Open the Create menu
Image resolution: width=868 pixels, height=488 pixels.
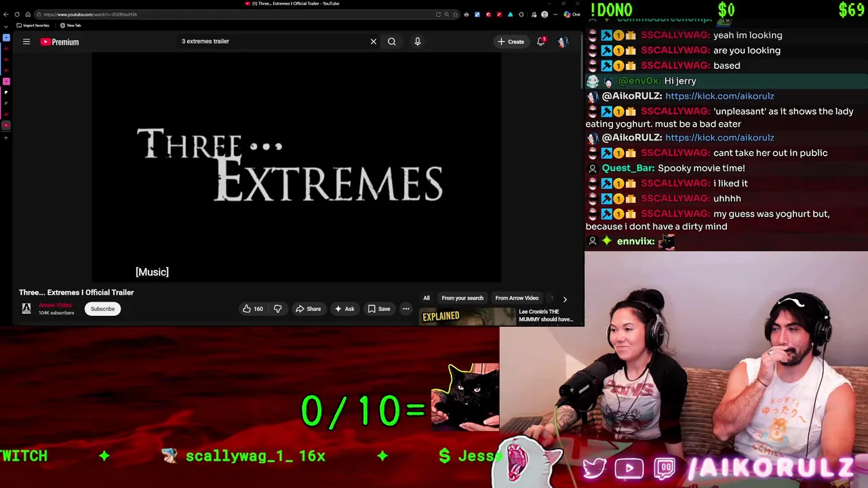[x=511, y=42]
